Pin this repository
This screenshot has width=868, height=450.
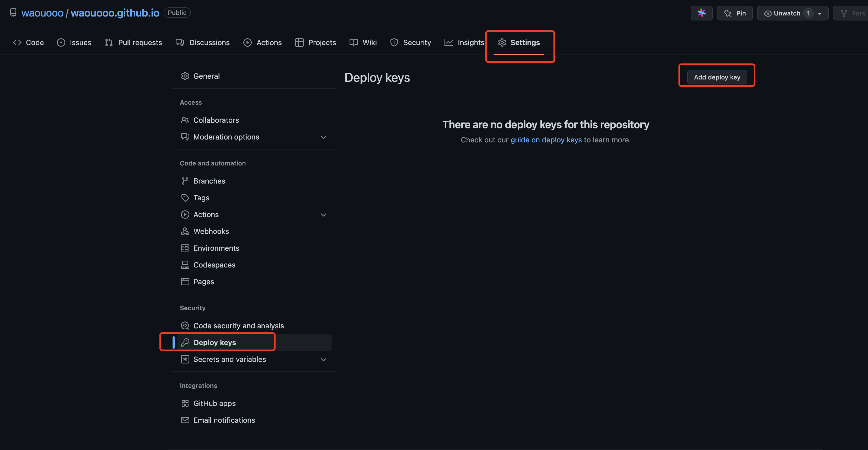tap(735, 13)
